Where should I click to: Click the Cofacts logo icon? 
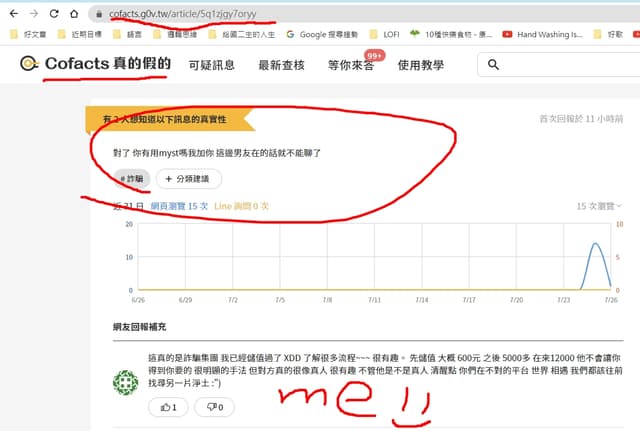click(x=29, y=63)
